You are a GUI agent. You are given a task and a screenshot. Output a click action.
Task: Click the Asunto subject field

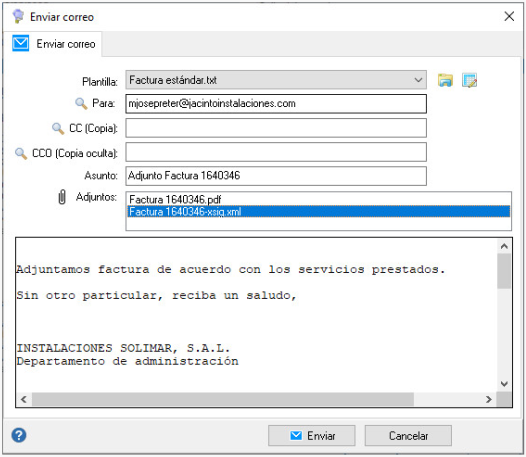click(276, 176)
